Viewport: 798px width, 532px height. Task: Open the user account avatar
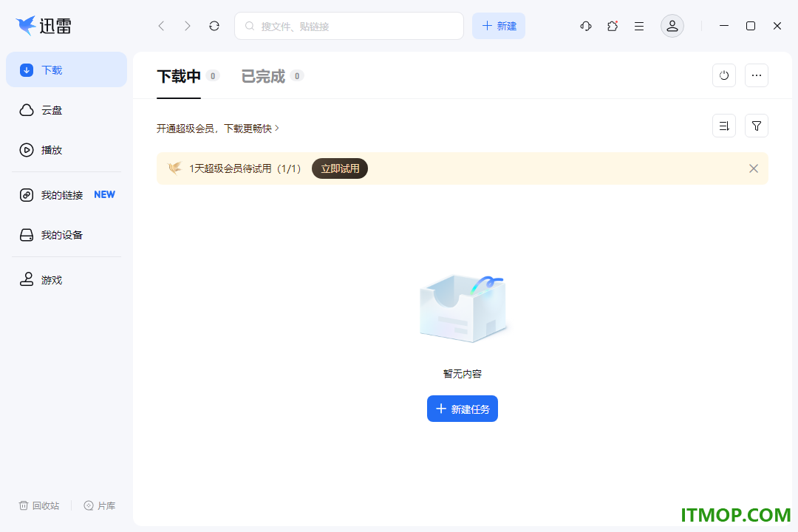672,26
